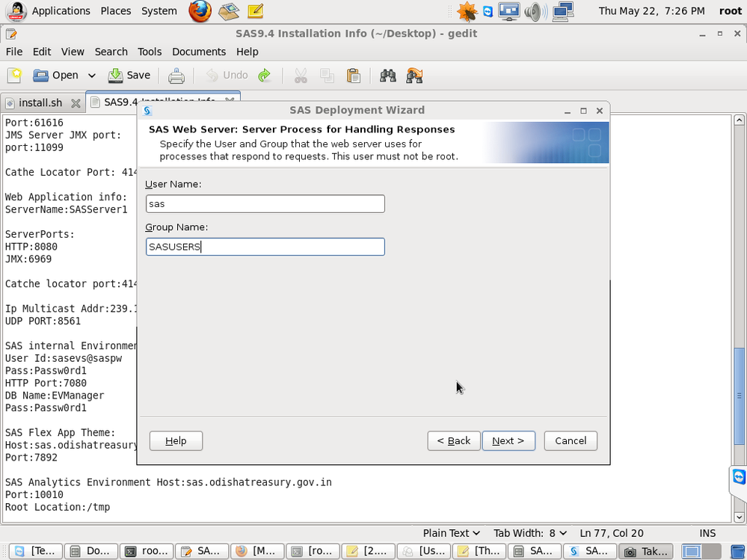Click the scroll down arrow in gedit

coord(739,517)
